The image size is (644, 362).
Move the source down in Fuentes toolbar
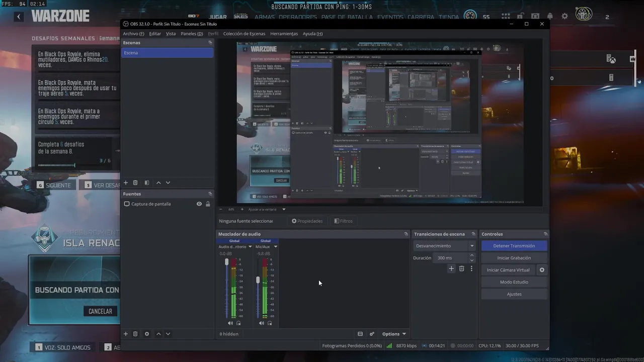(x=168, y=334)
